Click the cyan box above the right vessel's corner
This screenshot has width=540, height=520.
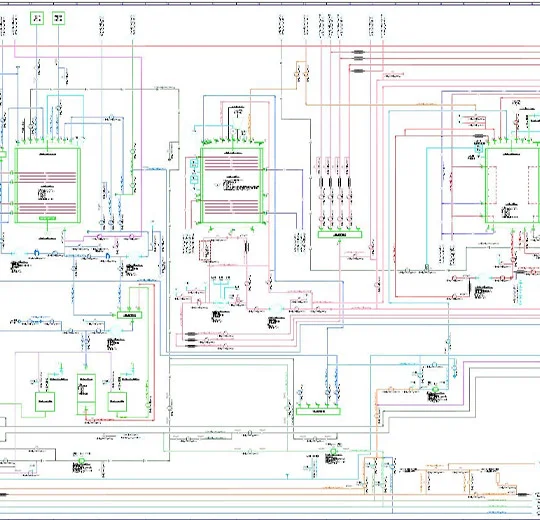[479, 148]
